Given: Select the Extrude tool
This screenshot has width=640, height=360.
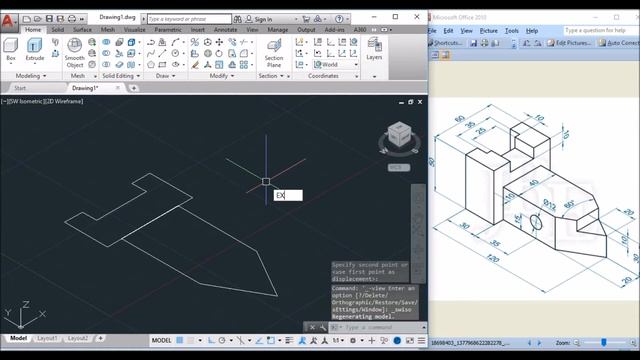Looking at the screenshot, I should coord(35,49).
